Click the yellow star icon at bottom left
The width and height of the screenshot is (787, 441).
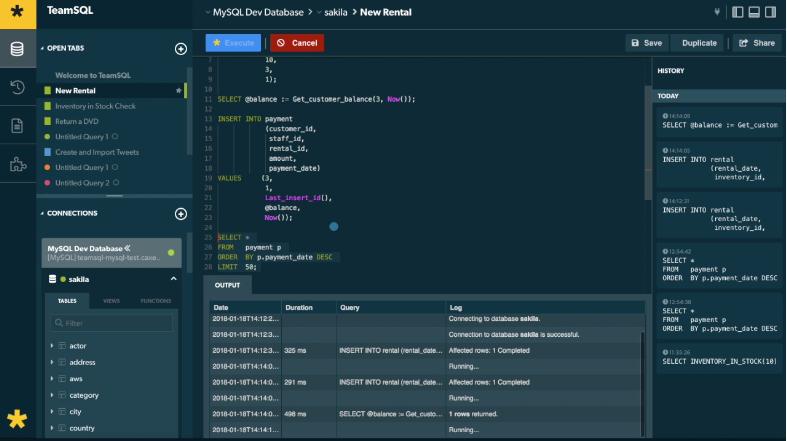coord(17,419)
